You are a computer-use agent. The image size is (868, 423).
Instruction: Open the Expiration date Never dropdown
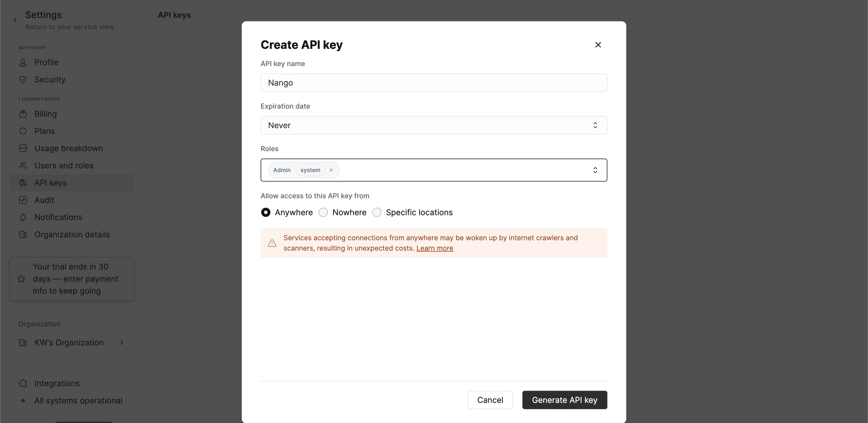tap(434, 126)
